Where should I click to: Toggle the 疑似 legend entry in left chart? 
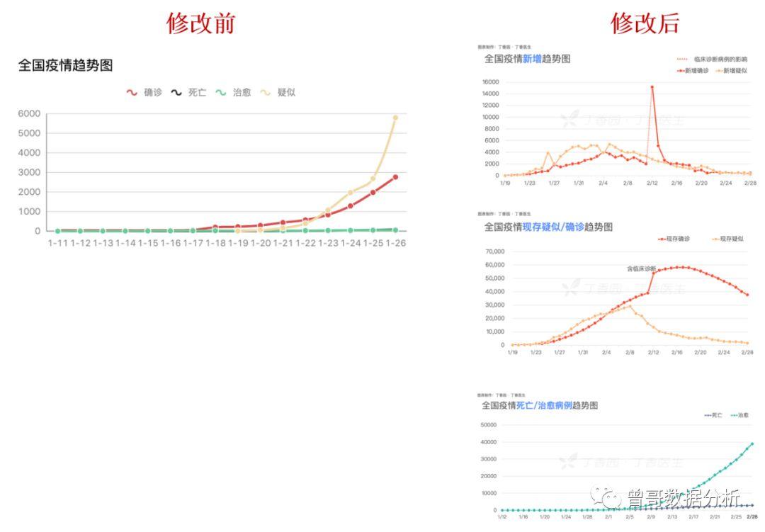pos(278,92)
